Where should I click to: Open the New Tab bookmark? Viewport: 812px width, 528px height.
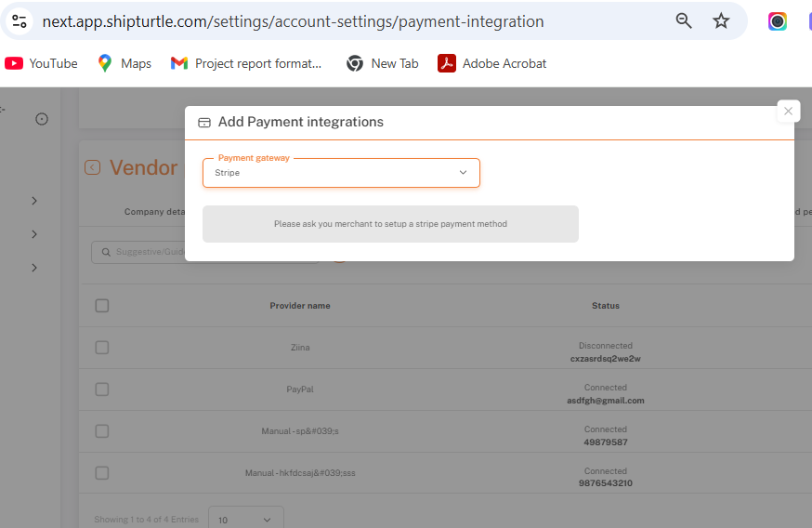coord(382,63)
